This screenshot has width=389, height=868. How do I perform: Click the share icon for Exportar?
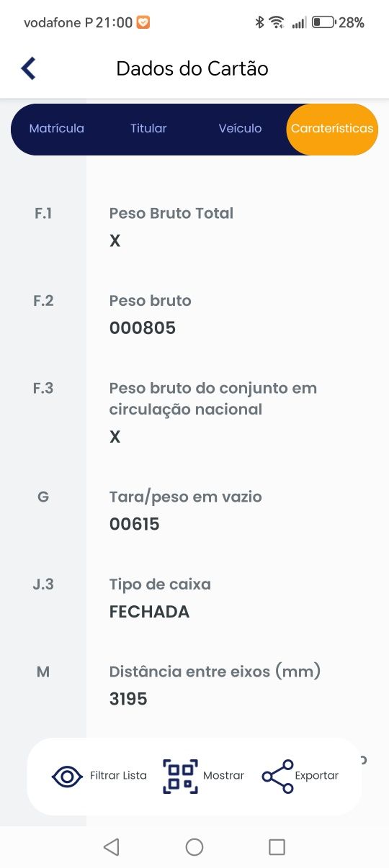coord(277,777)
